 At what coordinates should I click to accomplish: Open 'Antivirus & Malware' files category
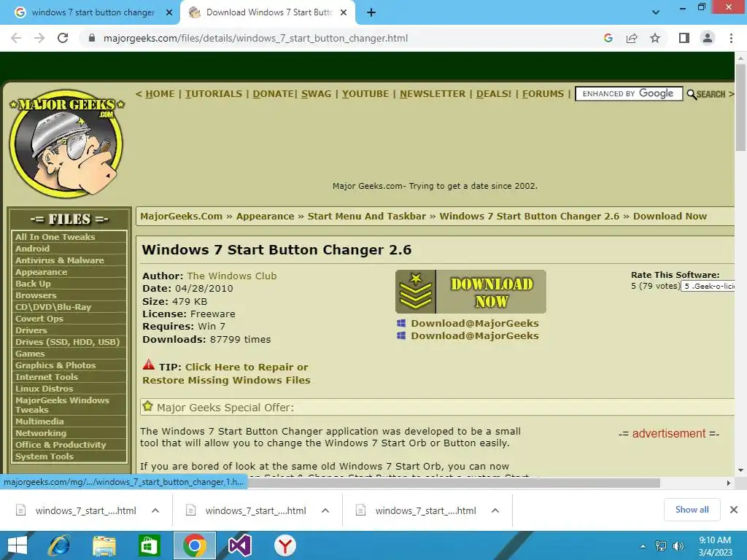pos(60,260)
